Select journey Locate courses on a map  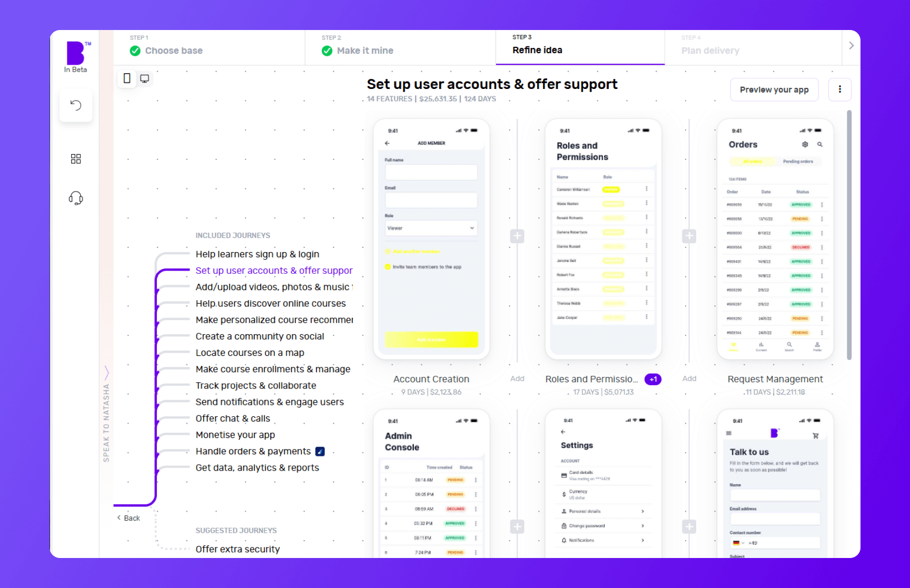click(x=250, y=353)
